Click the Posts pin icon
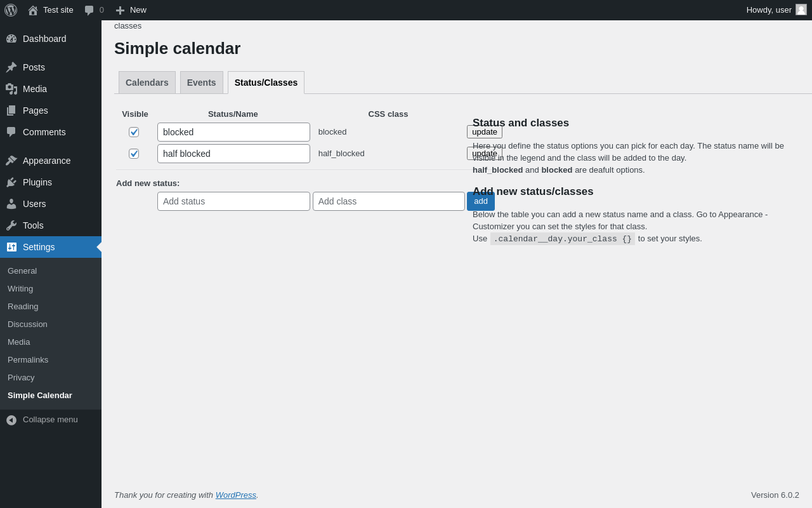812x508 pixels. point(11,67)
